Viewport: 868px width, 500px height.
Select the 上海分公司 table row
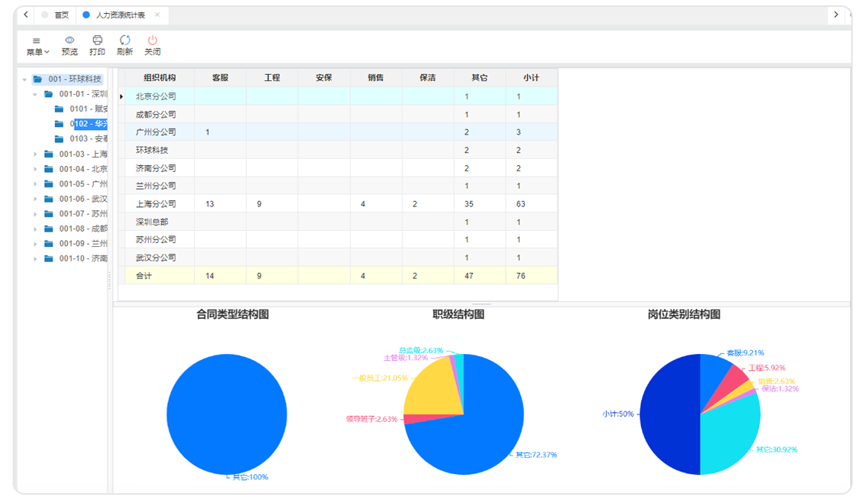point(156,204)
